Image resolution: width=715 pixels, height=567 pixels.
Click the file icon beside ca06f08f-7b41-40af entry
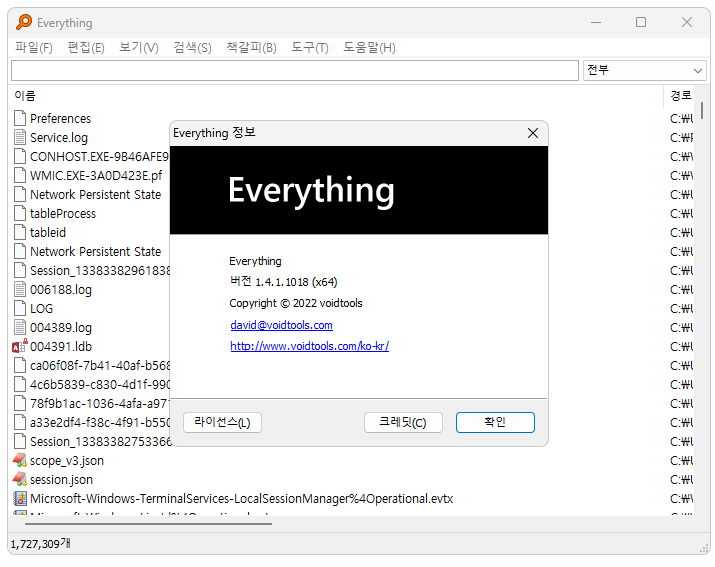tap(20, 365)
